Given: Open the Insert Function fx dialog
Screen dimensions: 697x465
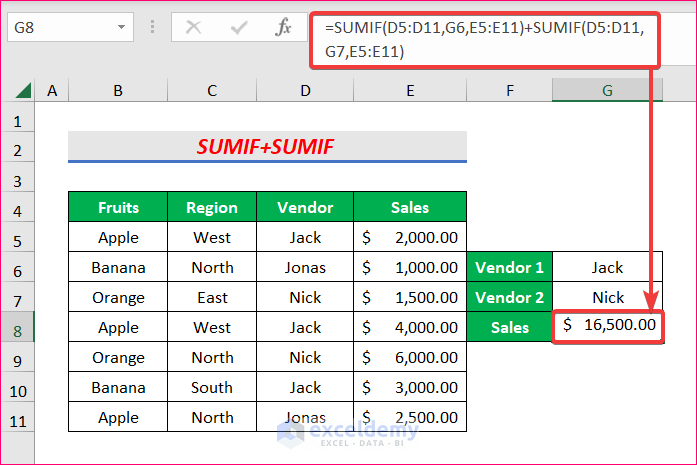Looking at the screenshot, I should (283, 28).
